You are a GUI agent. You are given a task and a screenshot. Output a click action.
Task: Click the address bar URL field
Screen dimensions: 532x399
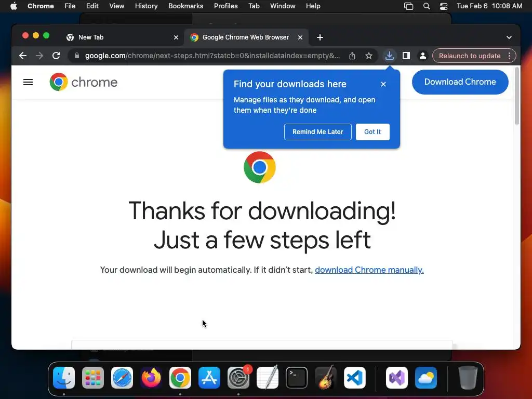[212, 56]
